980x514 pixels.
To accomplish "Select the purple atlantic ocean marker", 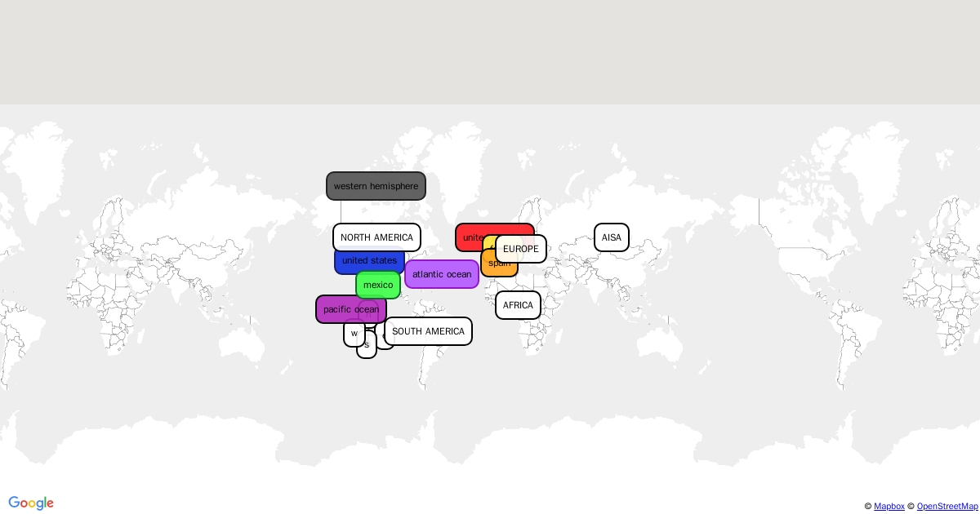I will [441, 274].
